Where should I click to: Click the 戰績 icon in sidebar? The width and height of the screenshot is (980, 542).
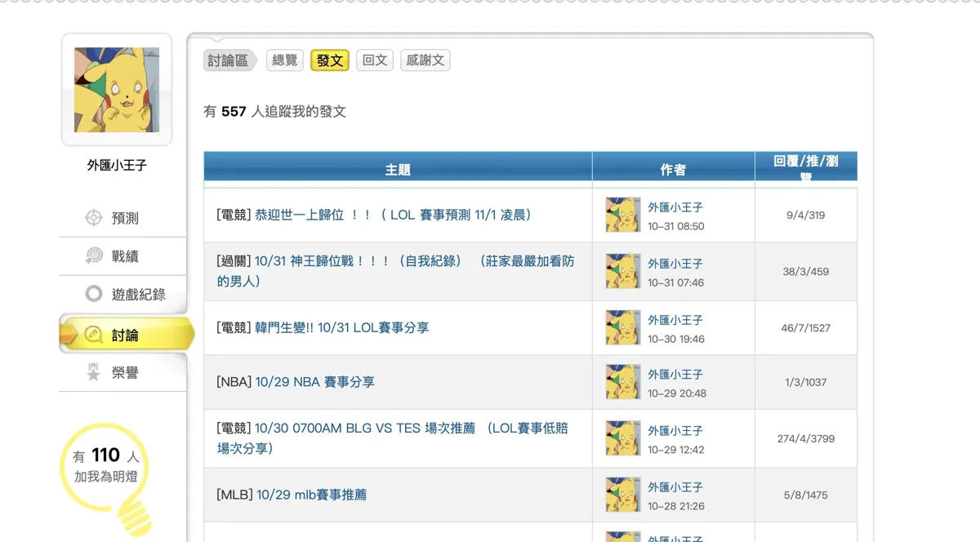94,256
